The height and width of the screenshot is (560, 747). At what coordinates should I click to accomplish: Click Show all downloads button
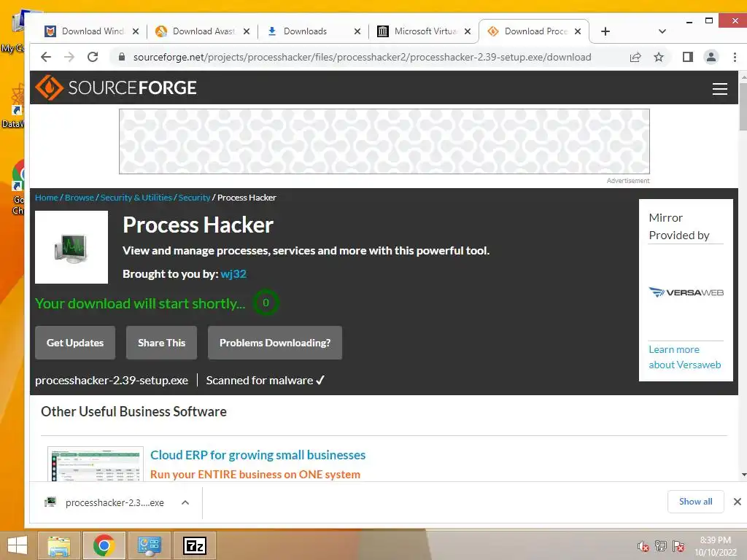[x=695, y=502]
